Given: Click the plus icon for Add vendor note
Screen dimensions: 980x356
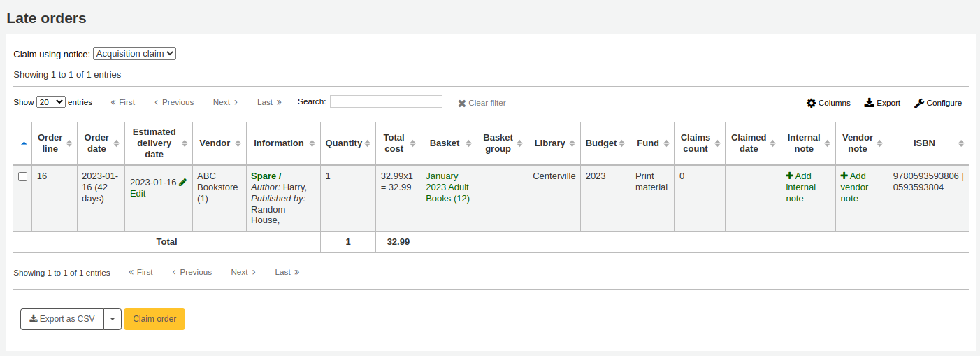Looking at the screenshot, I should tap(844, 176).
